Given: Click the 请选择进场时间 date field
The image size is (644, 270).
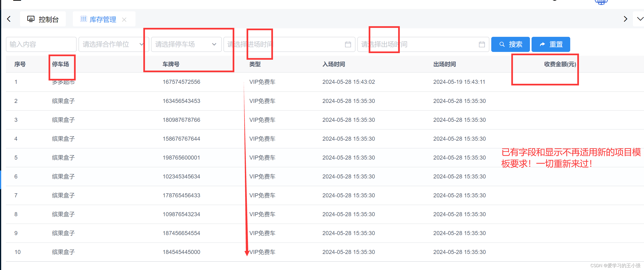Looking at the screenshot, I should pyautogui.click(x=289, y=44).
